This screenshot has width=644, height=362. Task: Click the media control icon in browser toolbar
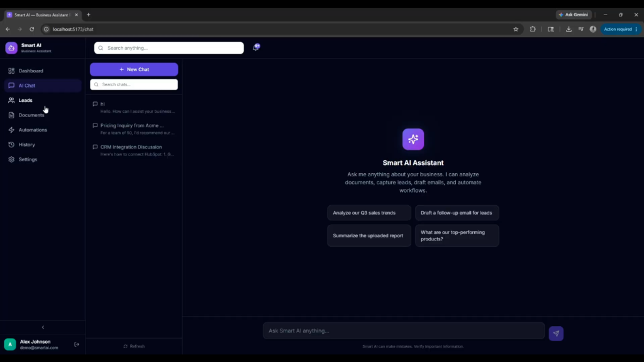click(x=580, y=29)
